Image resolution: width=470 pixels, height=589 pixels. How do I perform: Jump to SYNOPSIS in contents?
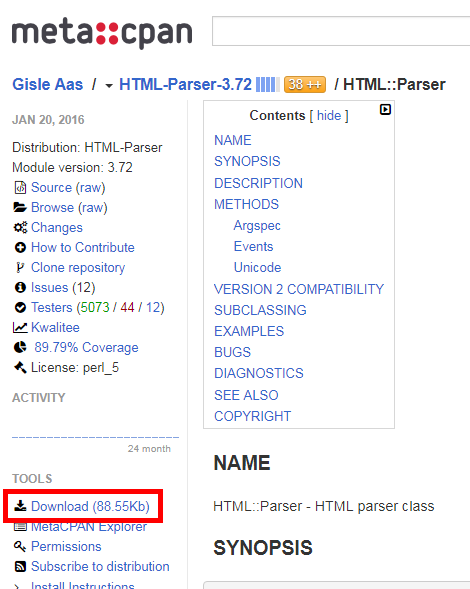pyautogui.click(x=247, y=161)
